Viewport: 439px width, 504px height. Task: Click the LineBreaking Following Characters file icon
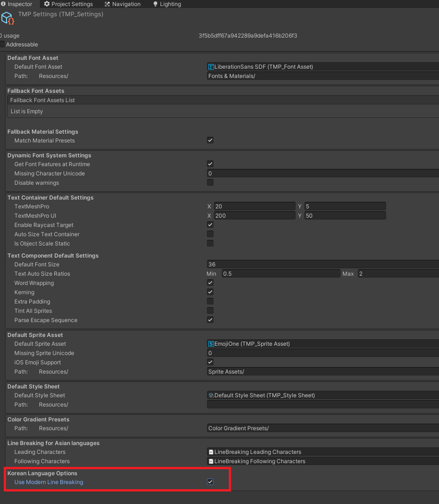click(211, 461)
